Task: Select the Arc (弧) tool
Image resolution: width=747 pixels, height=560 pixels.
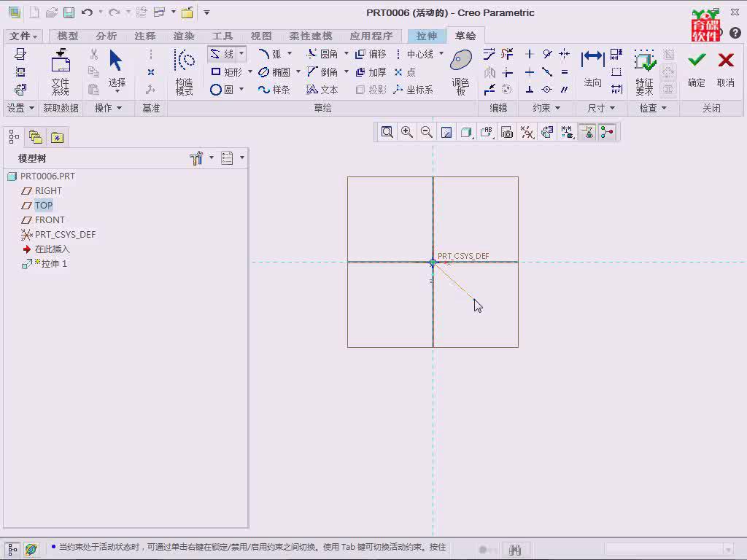Action: click(x=270, y=54)
